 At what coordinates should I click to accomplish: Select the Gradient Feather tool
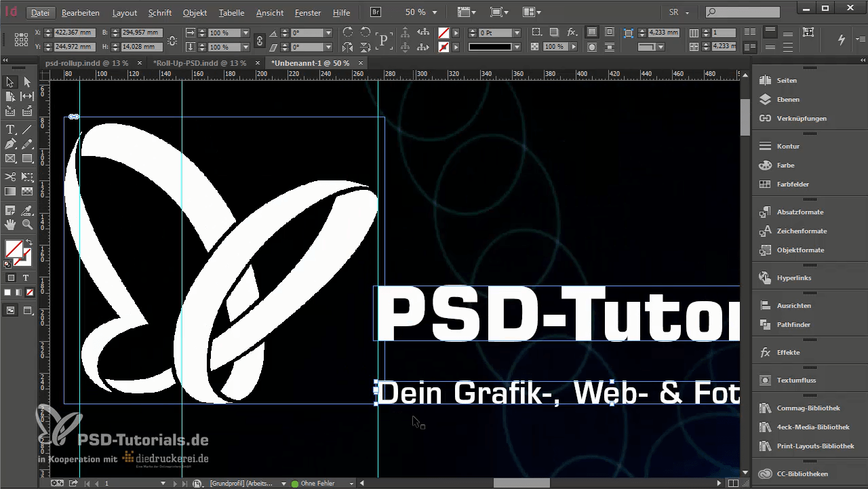click(27, 192)
